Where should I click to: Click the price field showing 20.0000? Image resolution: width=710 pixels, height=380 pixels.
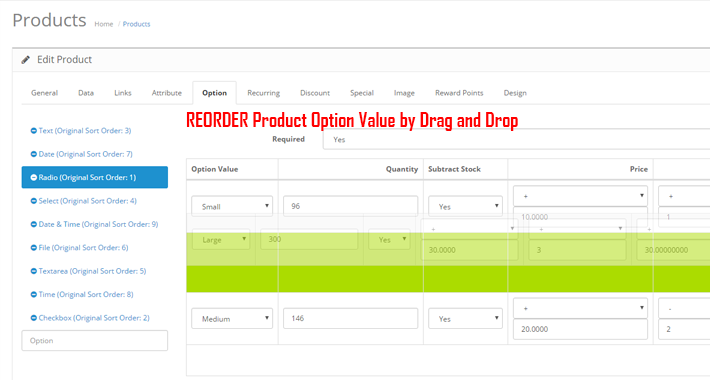click(x=580, y=329)
